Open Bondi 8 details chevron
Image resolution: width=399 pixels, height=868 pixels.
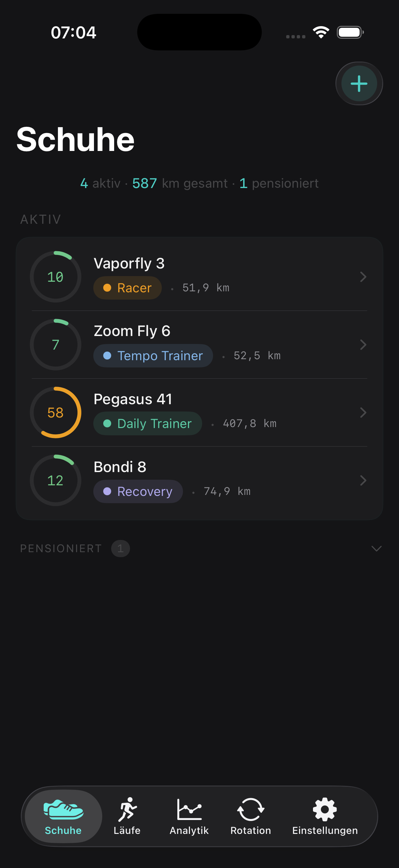[x=363, y=480]
